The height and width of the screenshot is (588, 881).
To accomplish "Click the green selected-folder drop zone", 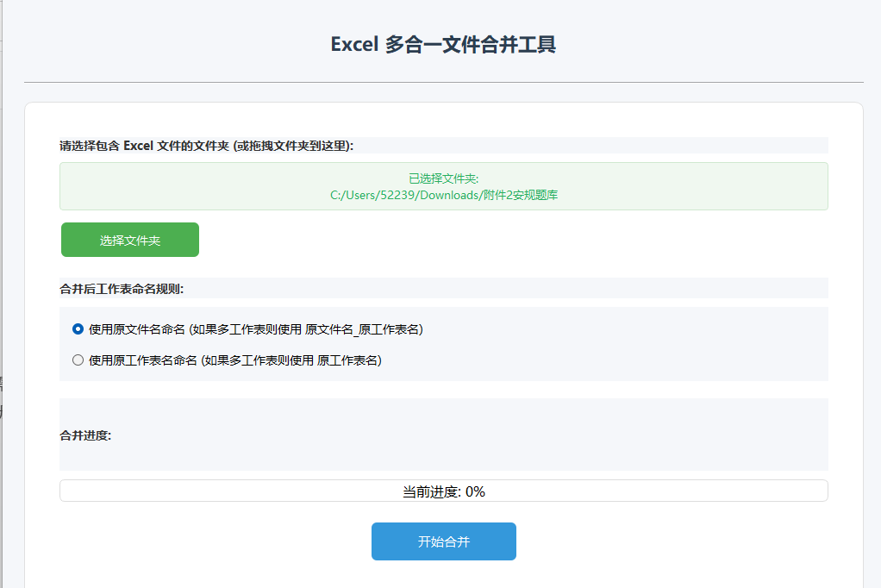I will (x=443, y=186).
